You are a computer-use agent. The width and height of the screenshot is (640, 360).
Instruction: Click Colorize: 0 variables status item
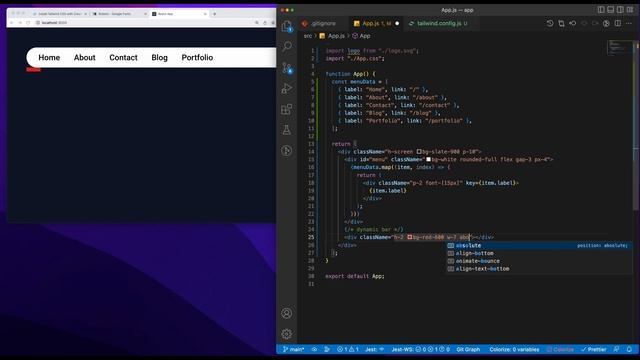coord(514,349)
